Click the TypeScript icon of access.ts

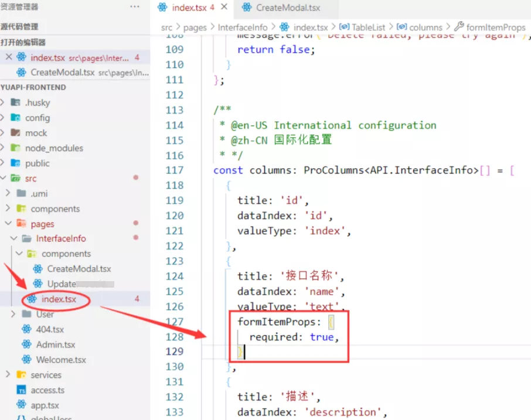tap(21, 390)
